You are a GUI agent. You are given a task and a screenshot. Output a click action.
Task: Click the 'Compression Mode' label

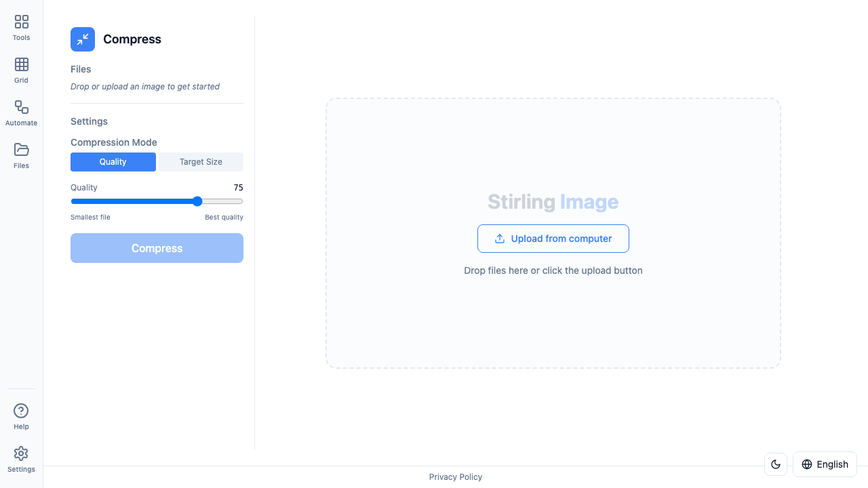point(114,142)
